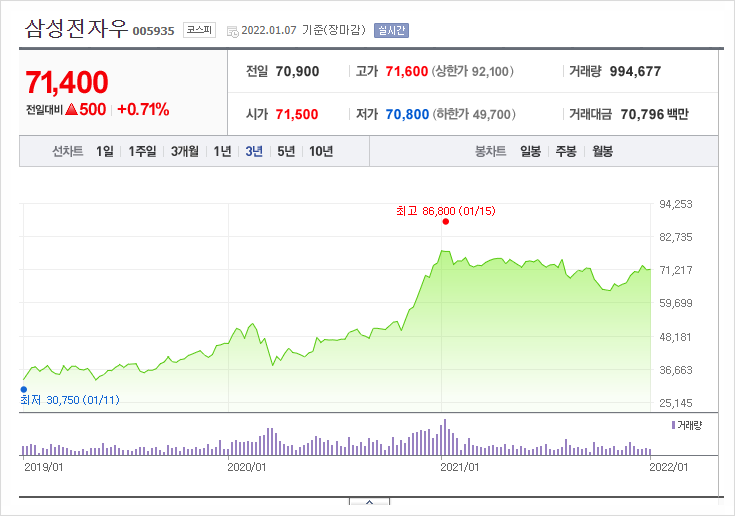This screenshot has width=735, height=516.
Task: Click the 코스피 market badge
Action: click(199, 30)
